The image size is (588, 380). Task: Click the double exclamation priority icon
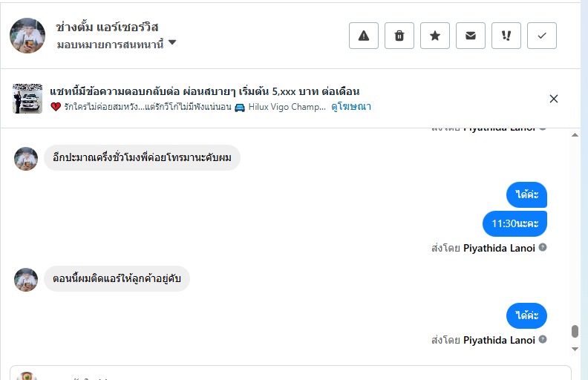506,36
